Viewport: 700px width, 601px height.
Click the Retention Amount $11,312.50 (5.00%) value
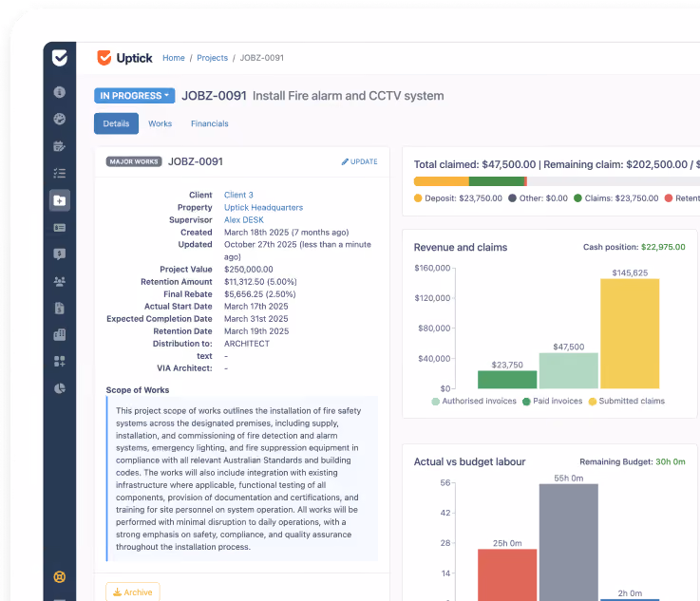(260, 282)
